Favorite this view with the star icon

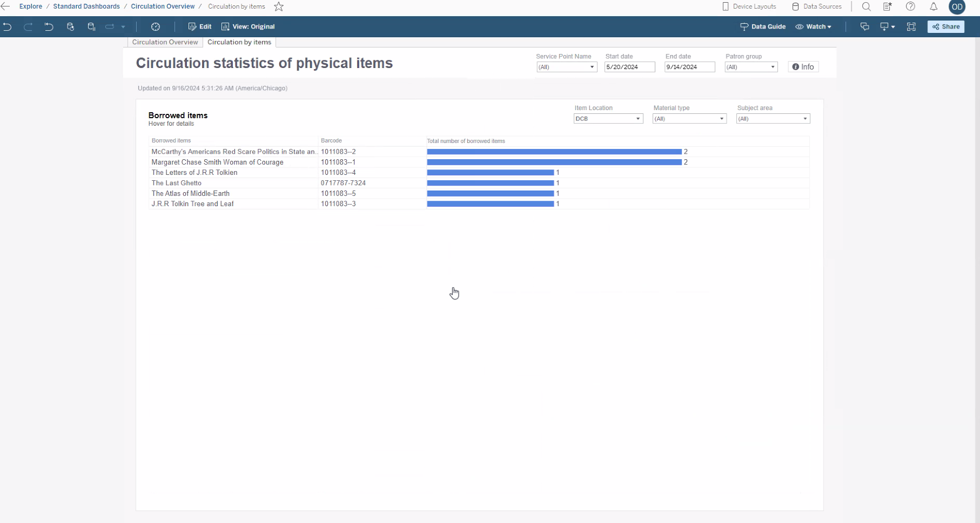(279, 6)
